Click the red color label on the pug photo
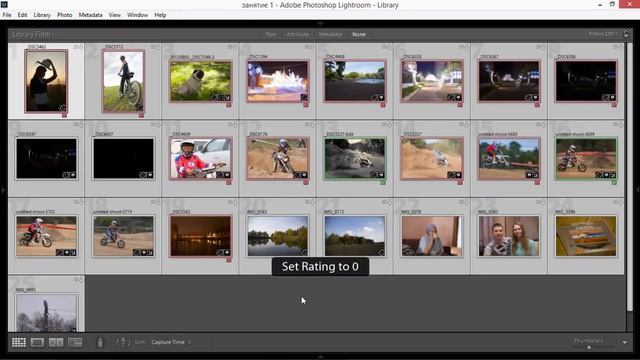This screenshot has width=640, height=360. coord(229,105)
